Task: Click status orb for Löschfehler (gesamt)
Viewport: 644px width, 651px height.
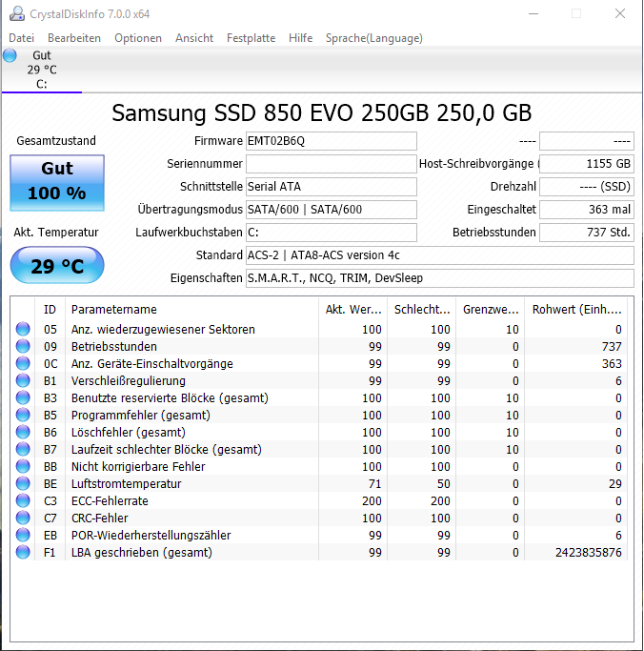Action: point(23,432)
